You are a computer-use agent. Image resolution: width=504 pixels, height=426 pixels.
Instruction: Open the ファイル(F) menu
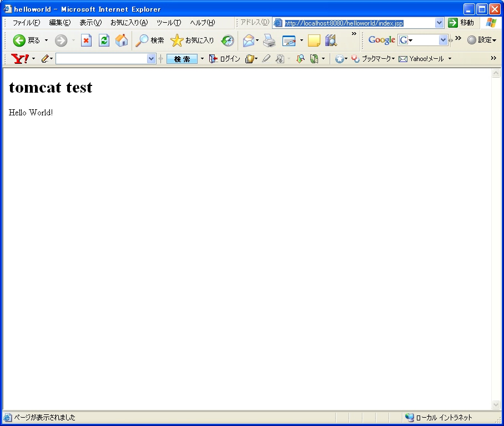(26, 23)
